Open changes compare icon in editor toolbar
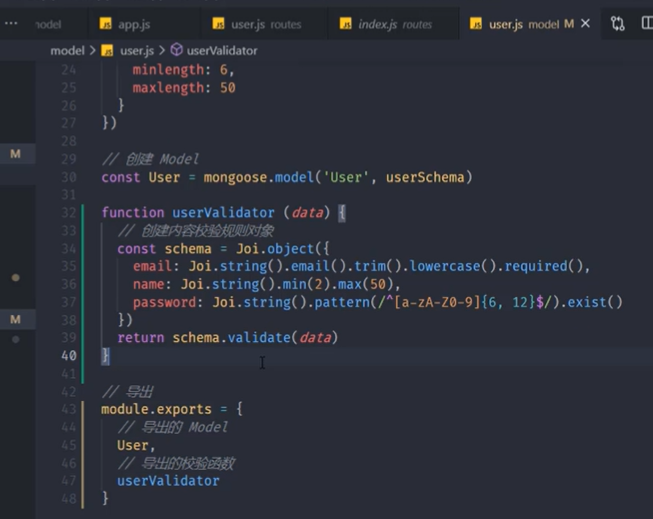 click(x=618, y=23)
